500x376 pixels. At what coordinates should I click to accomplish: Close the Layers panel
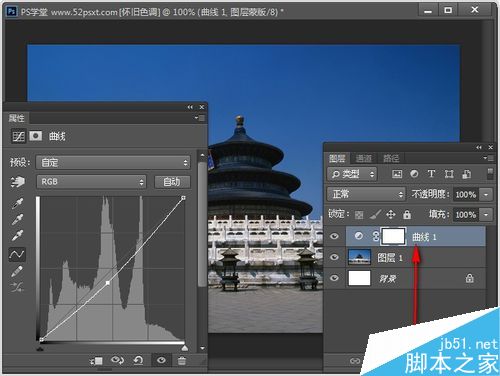tap(491, 147)
